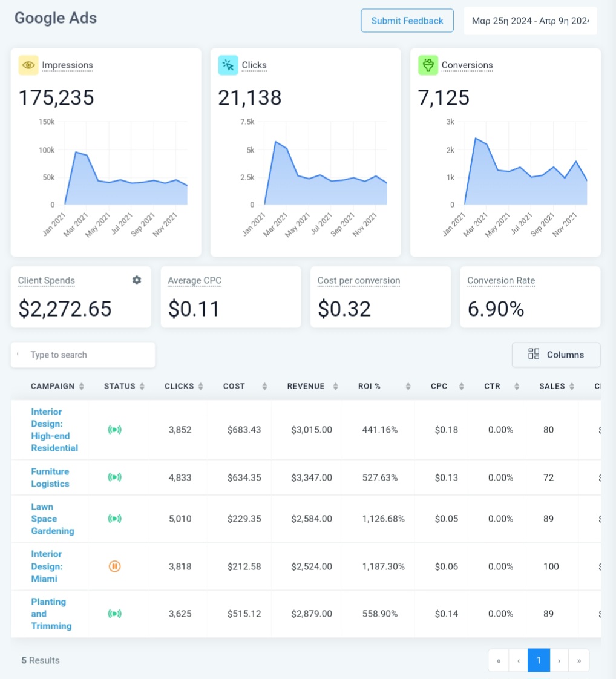616x679 pixels.
Task: Toggle the running status of Lawn Space Gardening
Action: [114, 519]
